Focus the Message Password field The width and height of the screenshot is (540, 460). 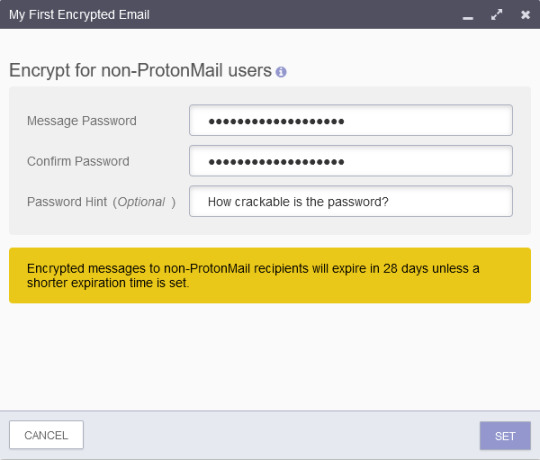351,120
